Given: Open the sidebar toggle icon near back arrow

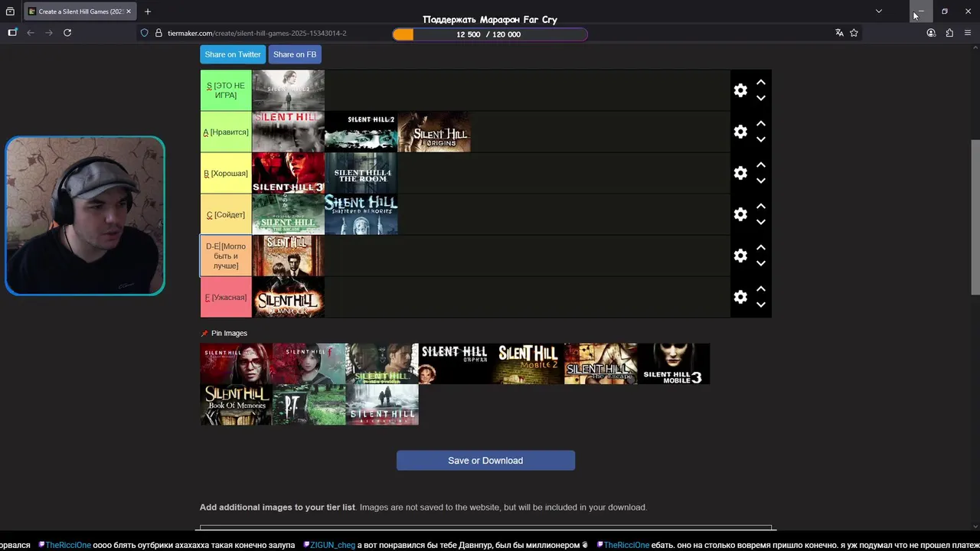Looking at the screenshot, I should pyautogui.click(x=12, y=33).
